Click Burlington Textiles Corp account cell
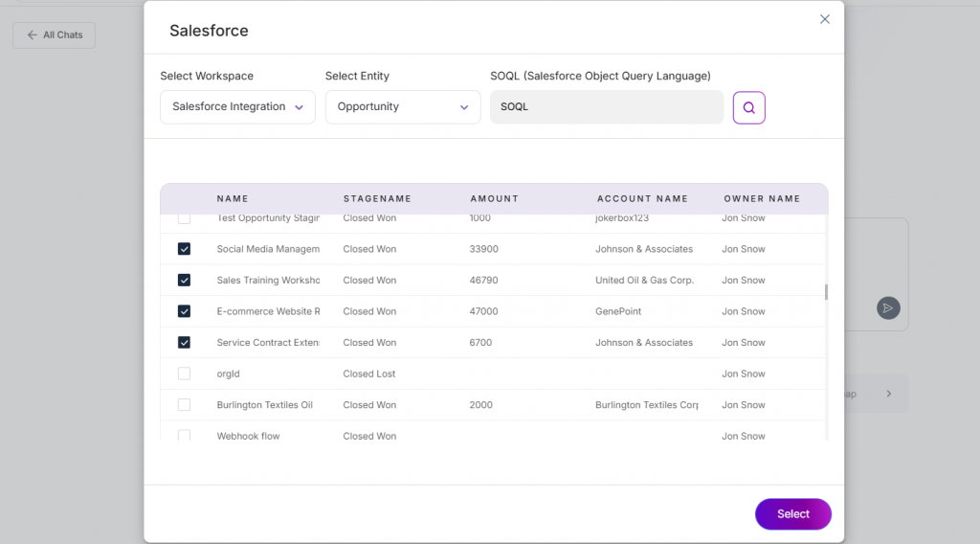Viewport: 980px width, 544px height. coord(647,405)
